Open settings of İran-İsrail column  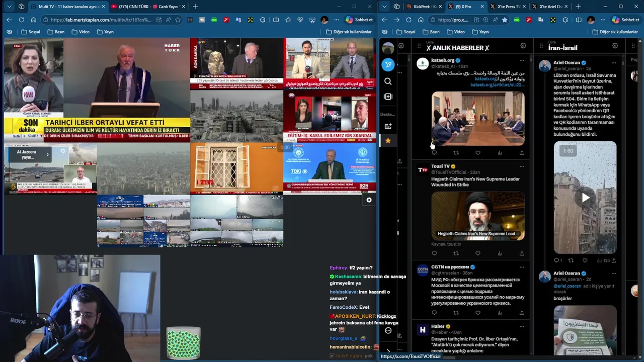coord(615,46)
